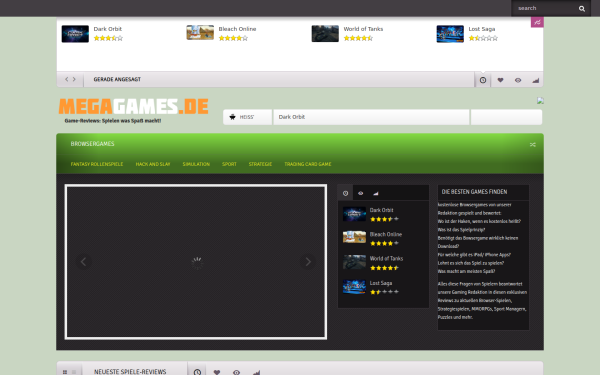Viewport: 600px width, 375px height.
Task: Open Dark Orbit thumbnail in the dark widget
Action: [354, 214]
